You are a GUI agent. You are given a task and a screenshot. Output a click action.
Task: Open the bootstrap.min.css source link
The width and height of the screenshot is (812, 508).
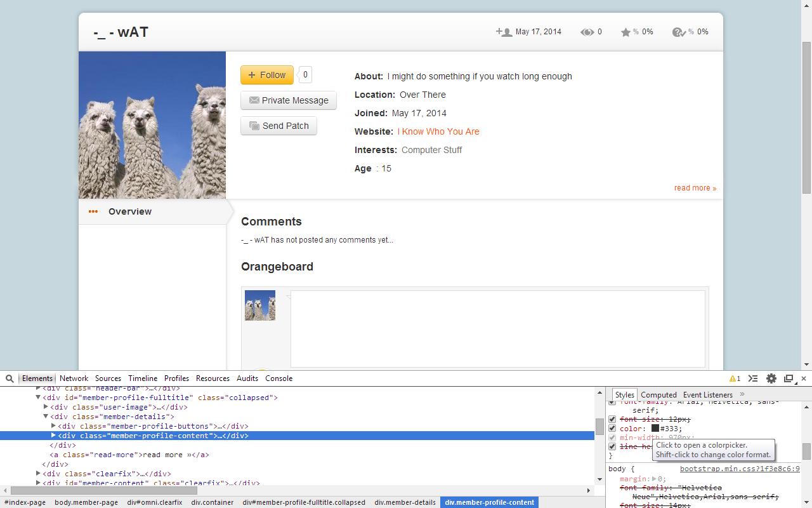(740, 469)
